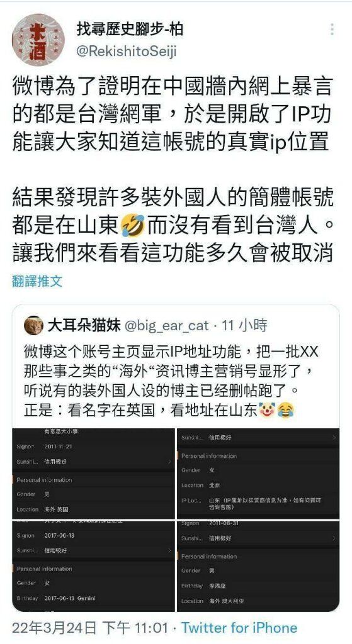Open the 找尋歷史腳步-柏 profile avatar
Screen dimensions: 352x644
pyautogui.click(x=38, y=40)
